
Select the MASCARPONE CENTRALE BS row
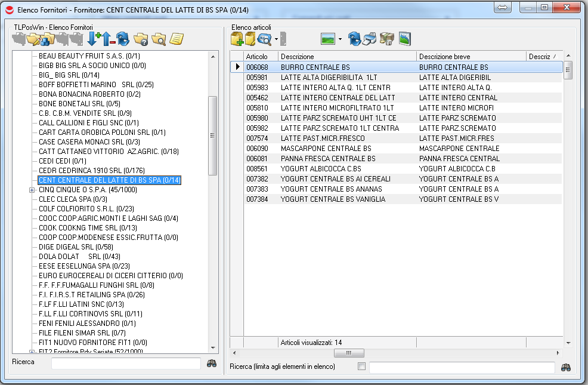pos(326,148)
